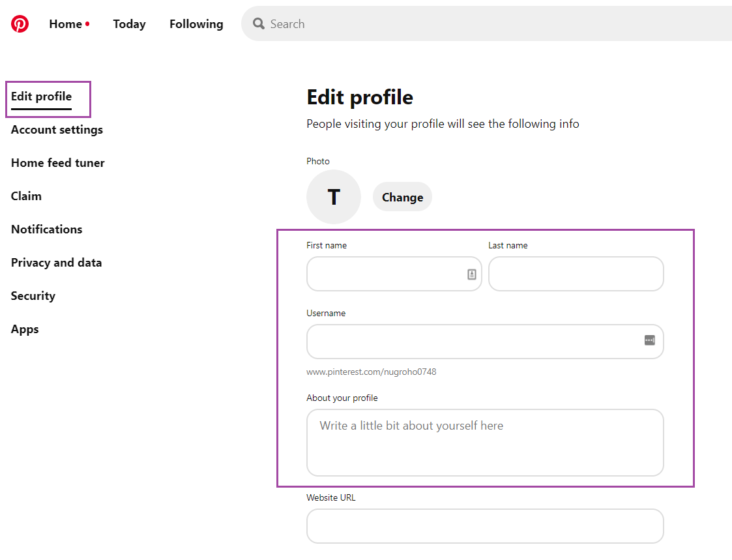This screenshot has height=560, width=732.
Task: Focus the Website URL field
Action: click(485, 526)
